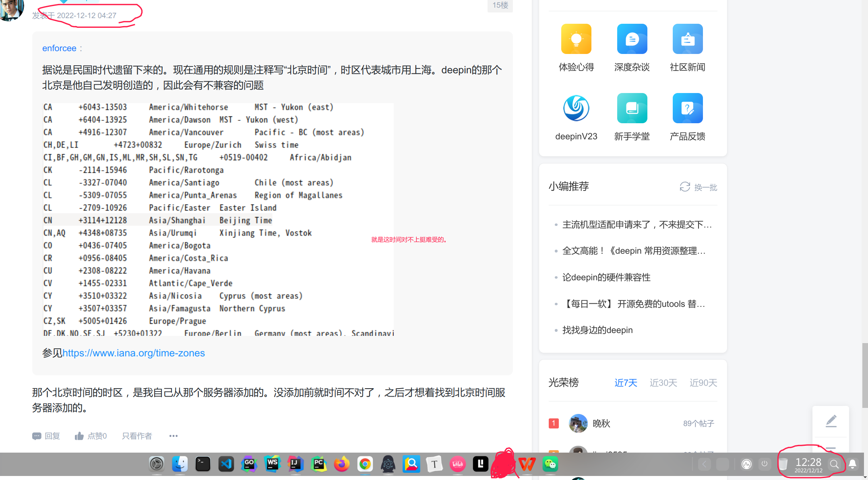The width and height of the screenshot is (868, 480).
Task: Toggle 只看作者 author-only filter
Action: click(137, 436)
